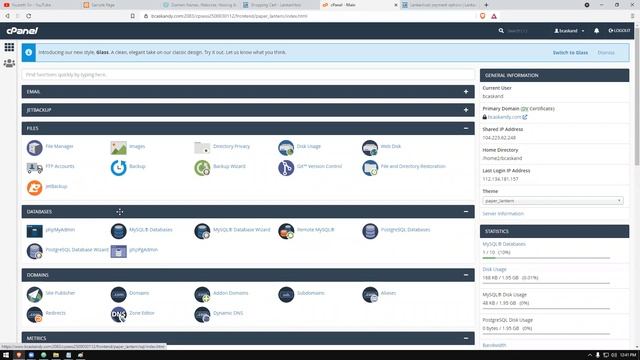The width and height of the screenshot is (640, 360).
Task: Open the Windows Start button
Action: point(6,355)
